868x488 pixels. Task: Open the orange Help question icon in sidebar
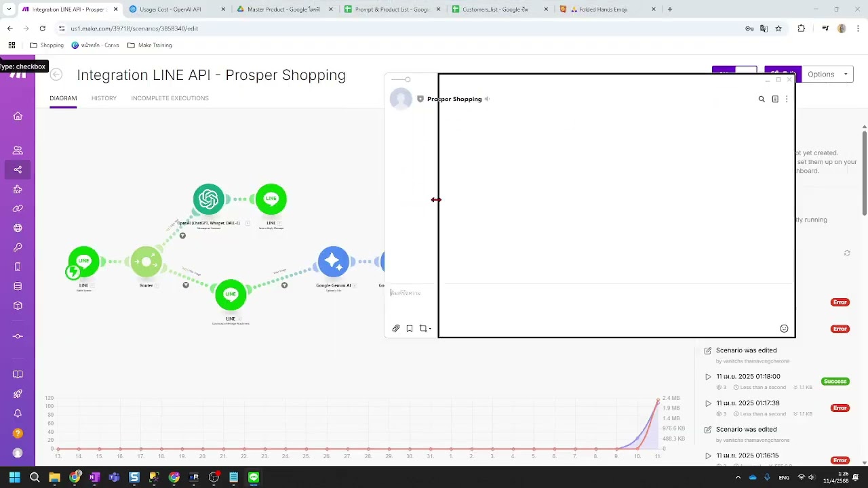(x=18, y=433)
